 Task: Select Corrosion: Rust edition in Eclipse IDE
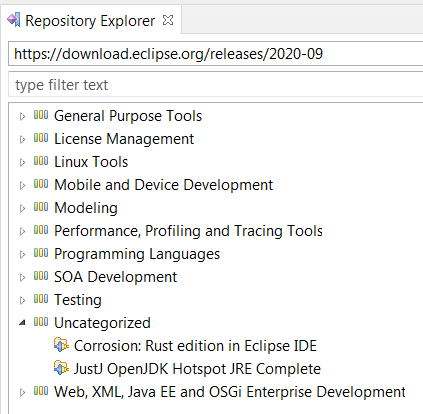[195, 346]
